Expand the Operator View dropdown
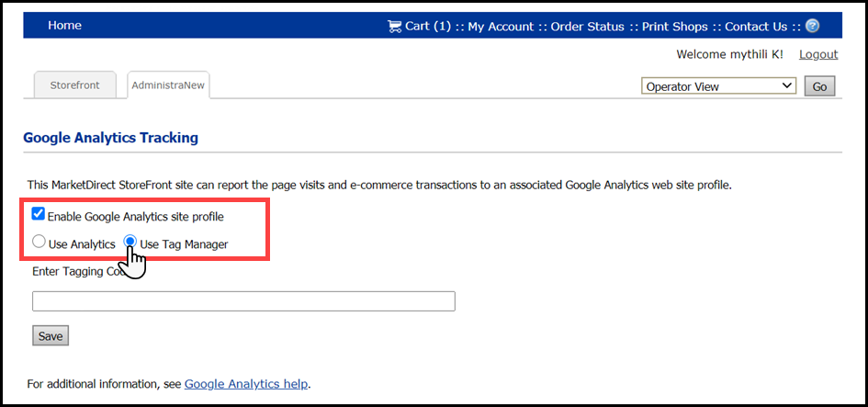This screenshot has width=868, height=407. (x=718, y=86)
